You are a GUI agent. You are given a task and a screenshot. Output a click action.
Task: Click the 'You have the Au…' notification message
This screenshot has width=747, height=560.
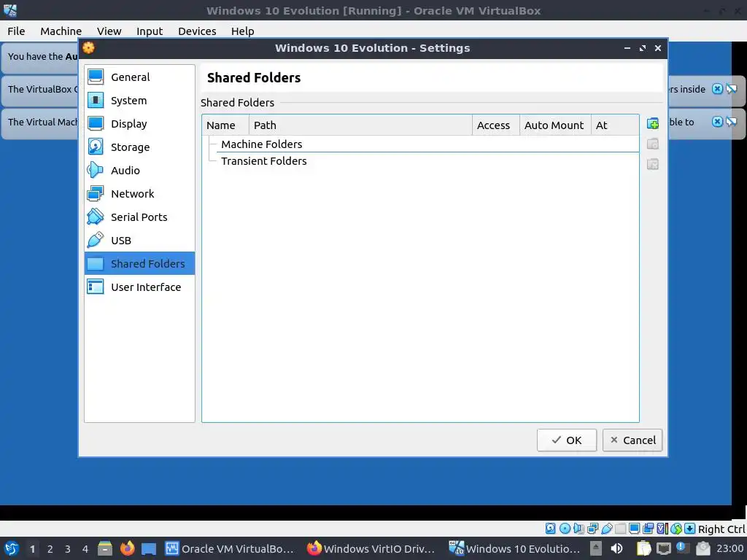(42, 57)
